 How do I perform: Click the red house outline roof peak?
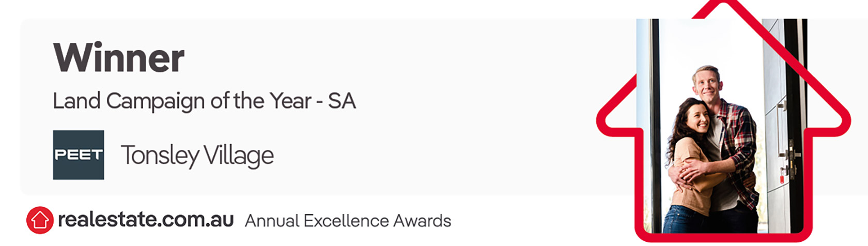(x=723, y=4)
